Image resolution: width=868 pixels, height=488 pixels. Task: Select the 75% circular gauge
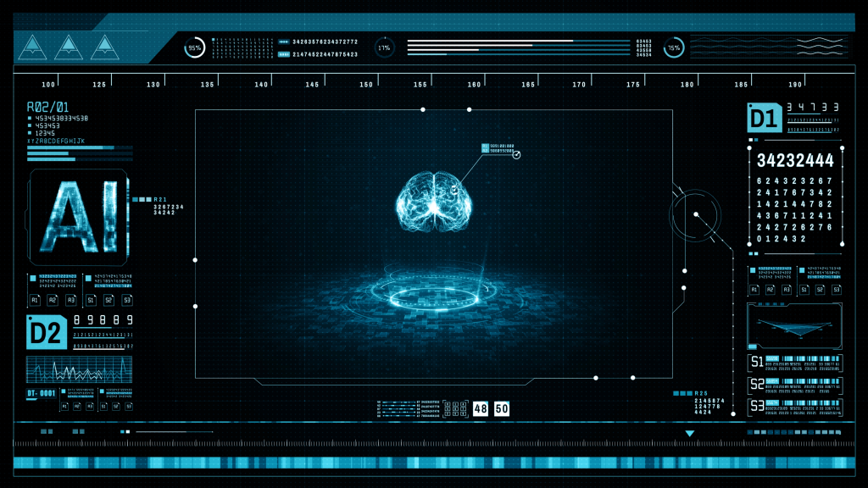point(674,48)
